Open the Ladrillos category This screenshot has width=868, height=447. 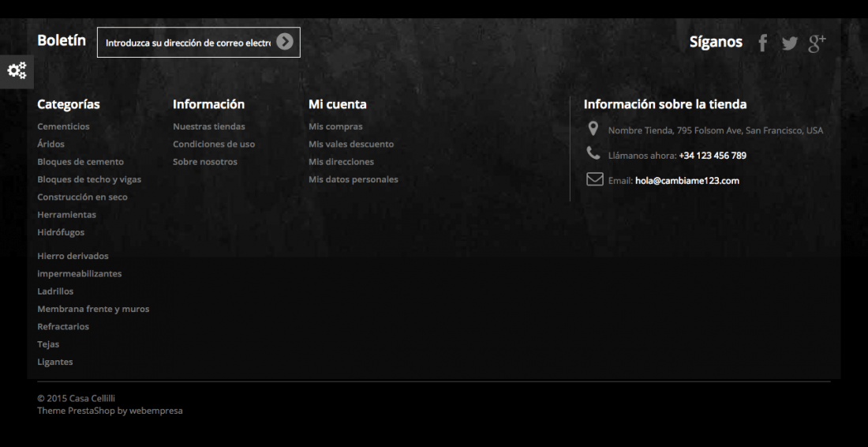tap(55, 291)
